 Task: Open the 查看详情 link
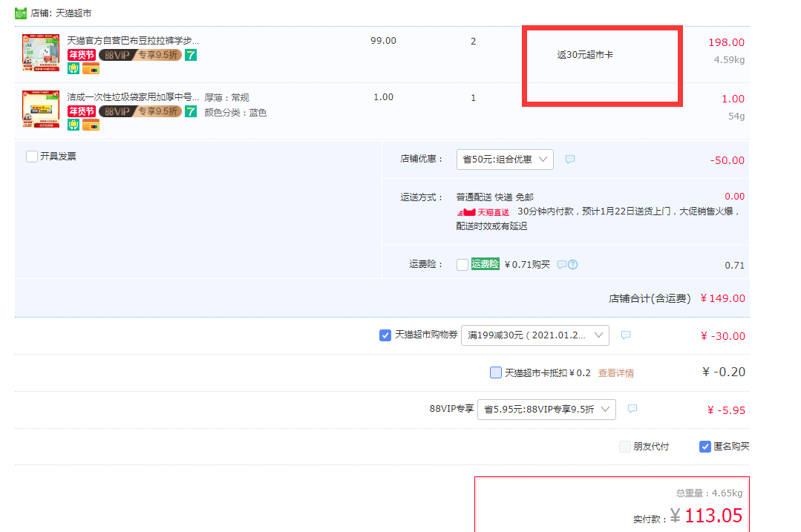click(x=615, y=373)
